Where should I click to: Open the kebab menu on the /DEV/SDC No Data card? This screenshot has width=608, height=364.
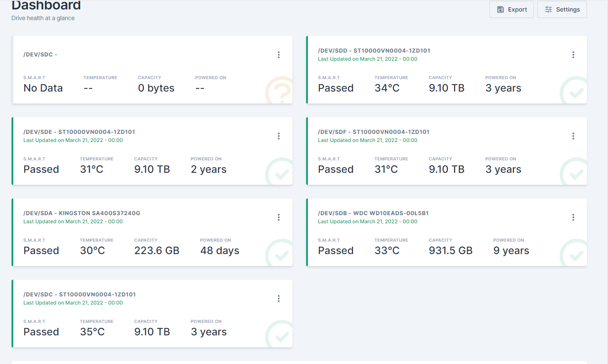[x=278, y=55]
